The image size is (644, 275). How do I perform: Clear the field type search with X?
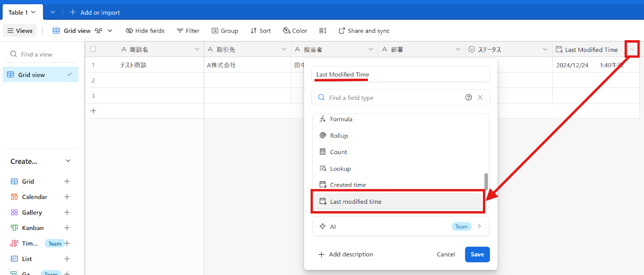click(x=480, y=97)
